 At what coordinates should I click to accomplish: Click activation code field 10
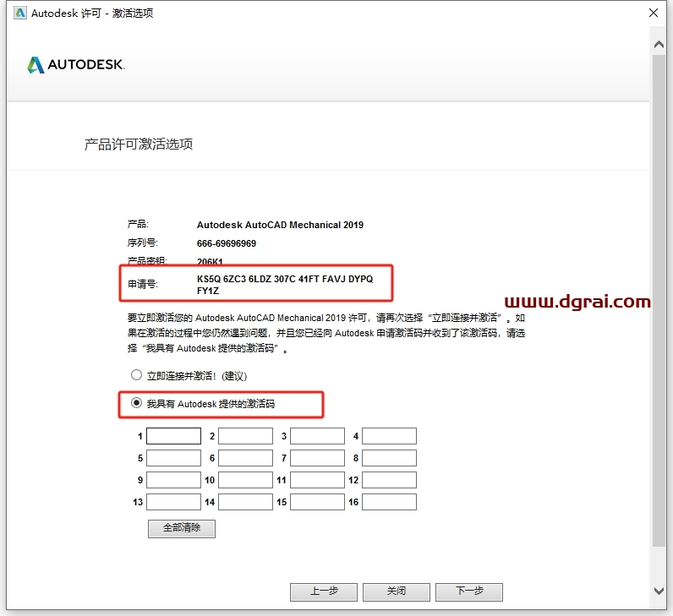[x=245, y=480]
